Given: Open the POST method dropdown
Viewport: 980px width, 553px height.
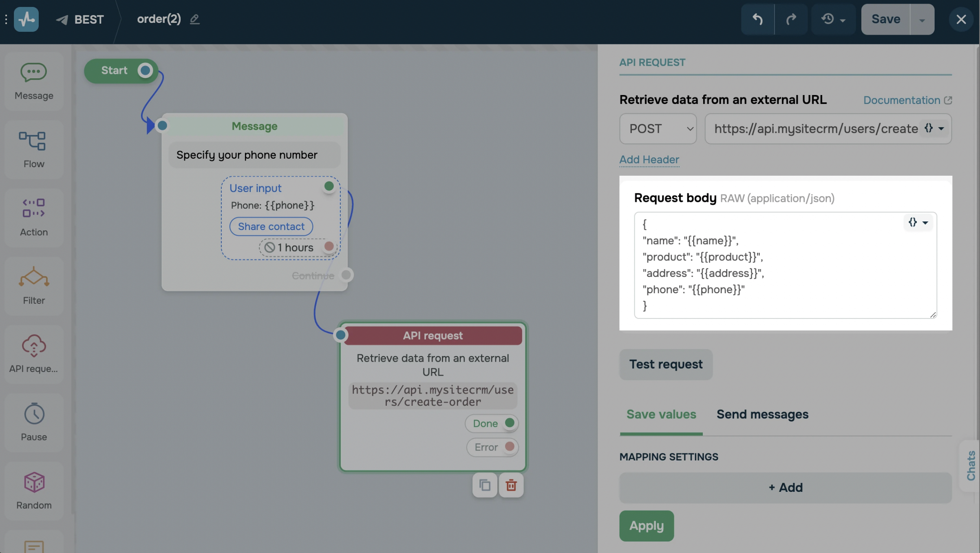Looking at the screenshot, I should click(x=658, y=129).
